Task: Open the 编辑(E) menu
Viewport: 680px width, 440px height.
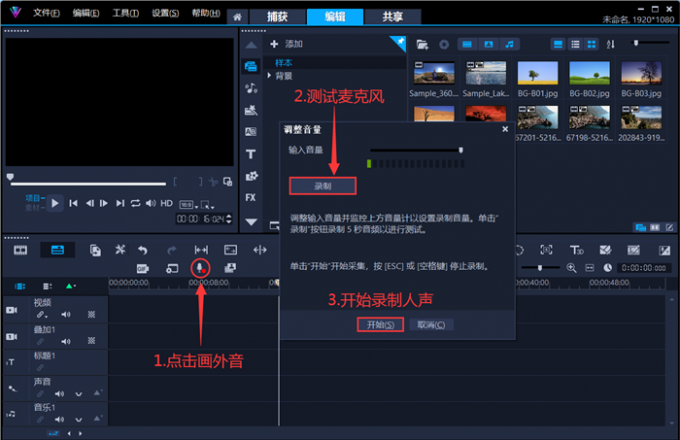Action: point(86,13)
